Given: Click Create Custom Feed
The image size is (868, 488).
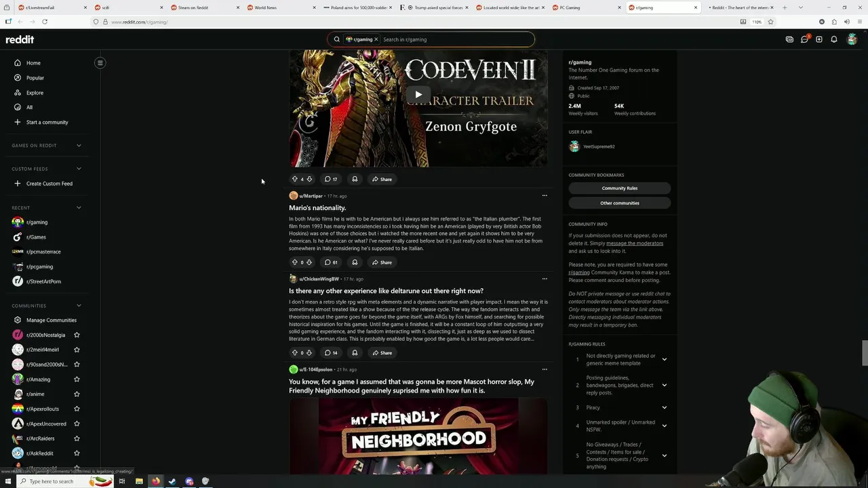Looking at the screenshot, I should (x=49, y=184).
